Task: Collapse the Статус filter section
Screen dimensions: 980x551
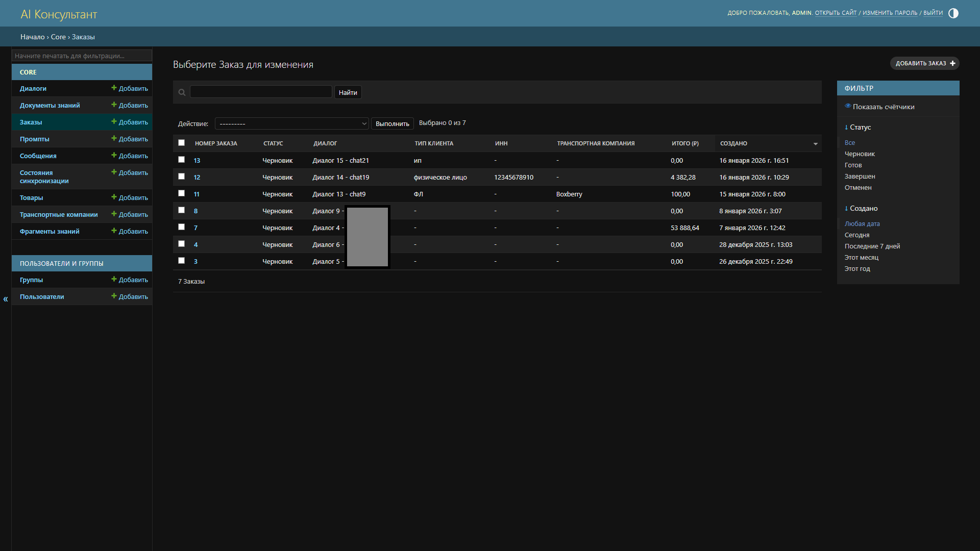Action: click(x=857, y=127)
